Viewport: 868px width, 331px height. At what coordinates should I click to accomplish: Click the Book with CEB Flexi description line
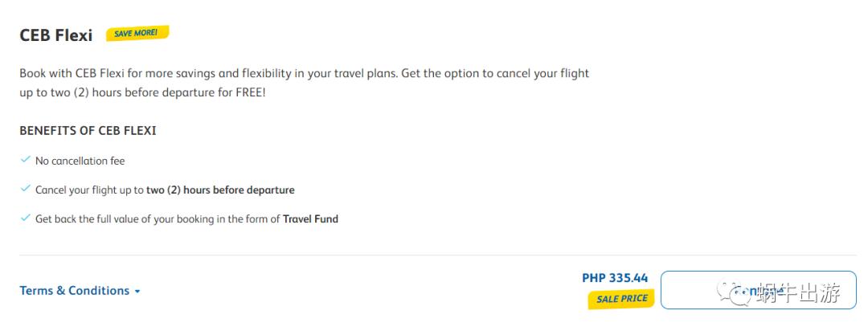(x=304, y=73)
